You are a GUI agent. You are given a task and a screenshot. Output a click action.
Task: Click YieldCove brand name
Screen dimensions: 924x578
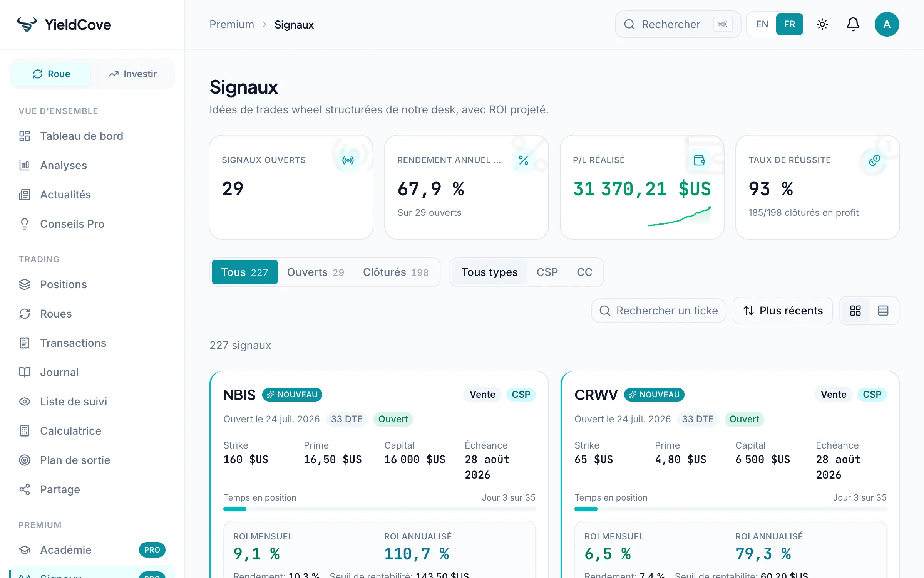tap(78, 24)
